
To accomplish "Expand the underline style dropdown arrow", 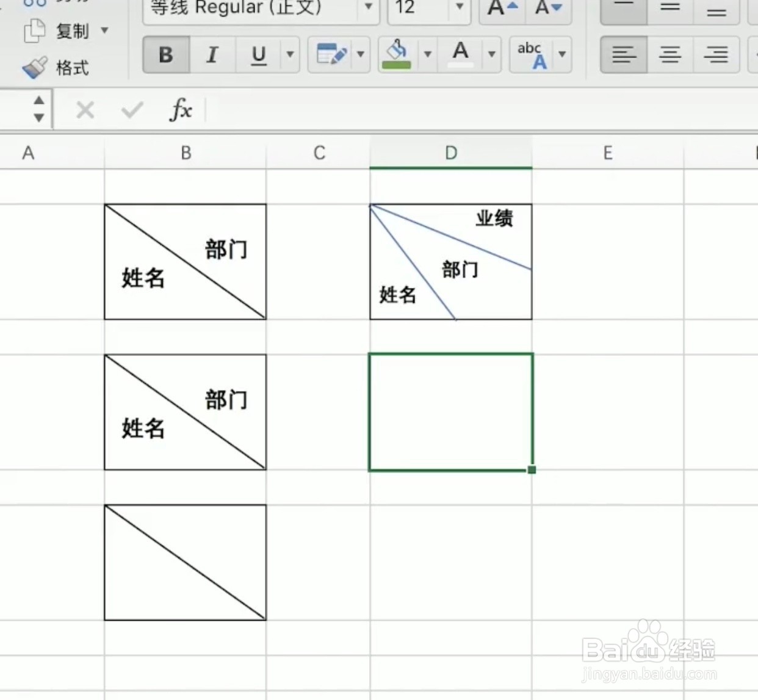I will click(x=290, y=55).
